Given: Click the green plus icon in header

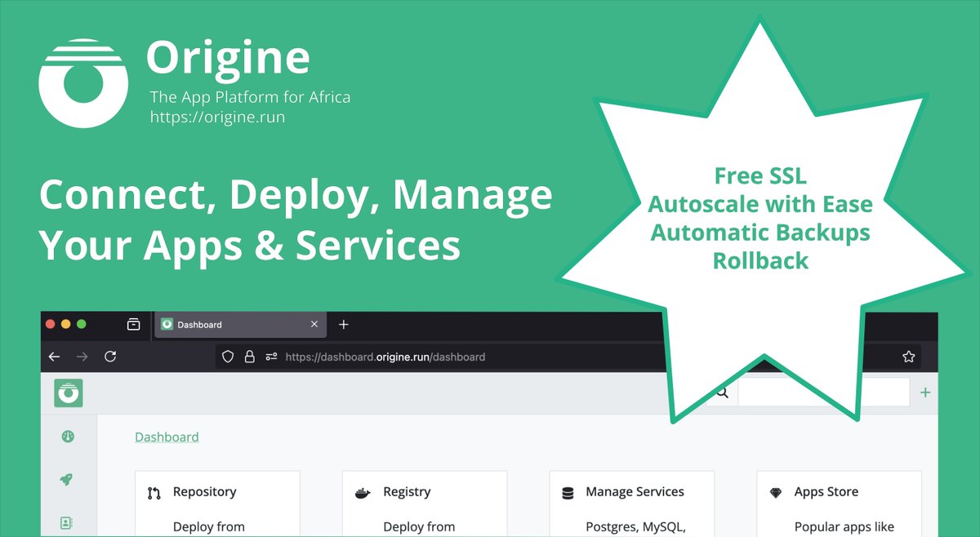Looking at the screenshot, I should [x=925, y=393].
